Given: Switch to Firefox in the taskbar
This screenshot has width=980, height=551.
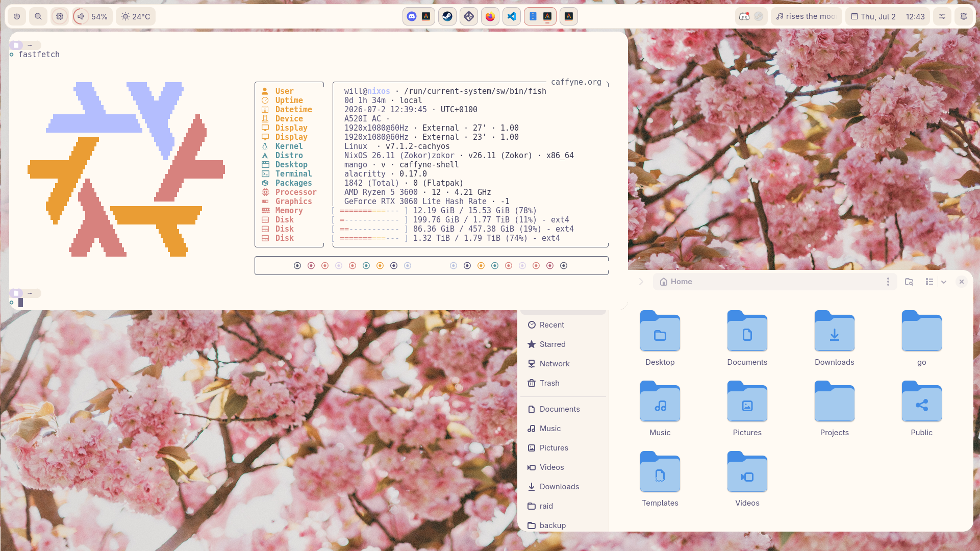Looking at the screenshot, I should tap(490, 16).
